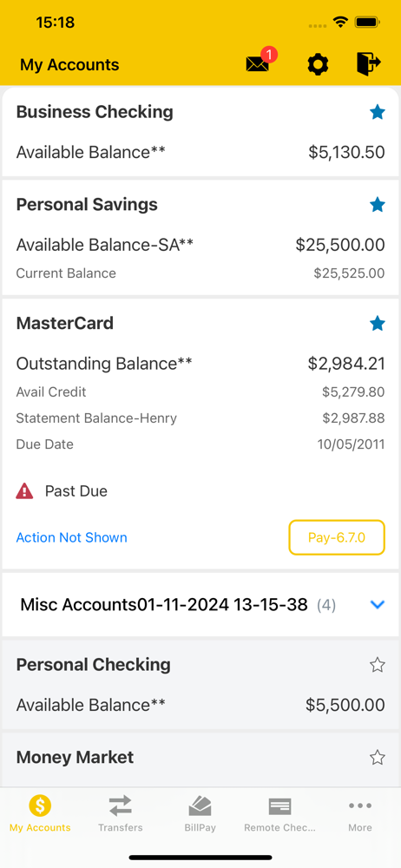This screenshot has height=868, width=401.
Task: Open the Action Not Shown link
Action: point(71,537)
